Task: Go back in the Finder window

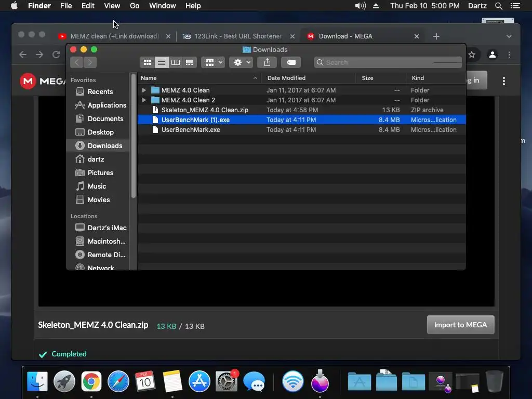Action: tap(77, 62)
